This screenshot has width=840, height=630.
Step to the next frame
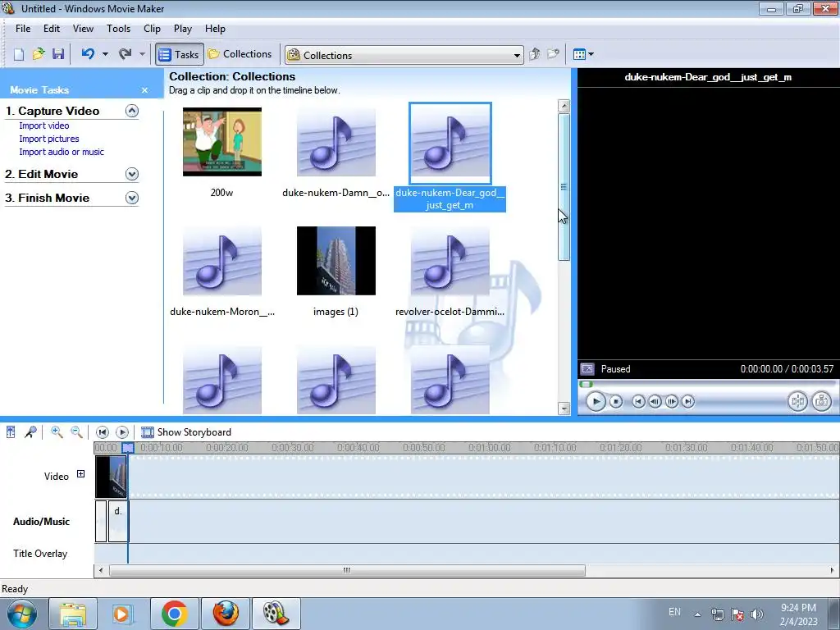[671, 401]
